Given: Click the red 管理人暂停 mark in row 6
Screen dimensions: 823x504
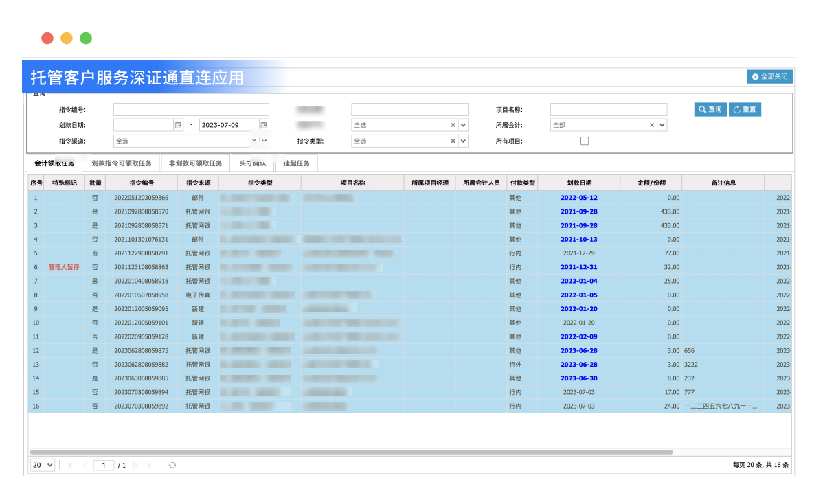Looking at the screenshot, I should tap(64, 268).
